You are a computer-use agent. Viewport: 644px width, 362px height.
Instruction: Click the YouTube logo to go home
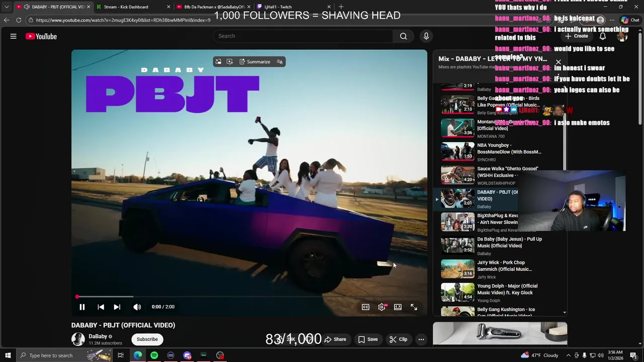(x=41, y=36)
